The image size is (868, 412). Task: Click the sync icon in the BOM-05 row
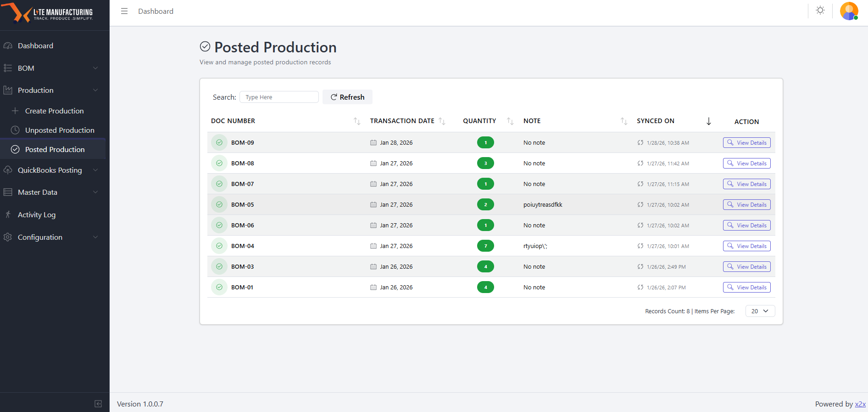coord(640,205)
